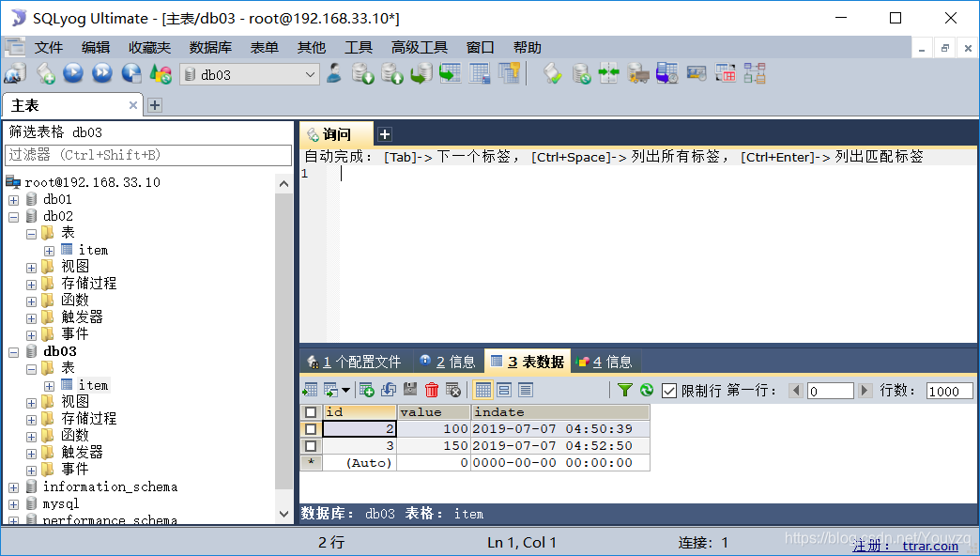Image resolution: width=980 pixels, height=556 pixels.
Task: Expand 存储过程 folder under db03
Action: coord(31,420)
